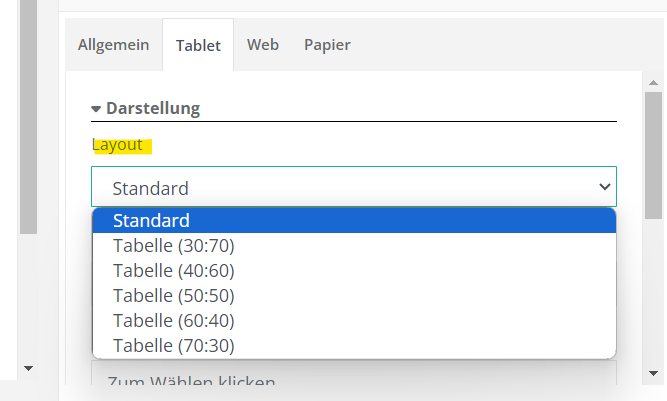Click the highlighted Layout label

click(x=120, y=145)
